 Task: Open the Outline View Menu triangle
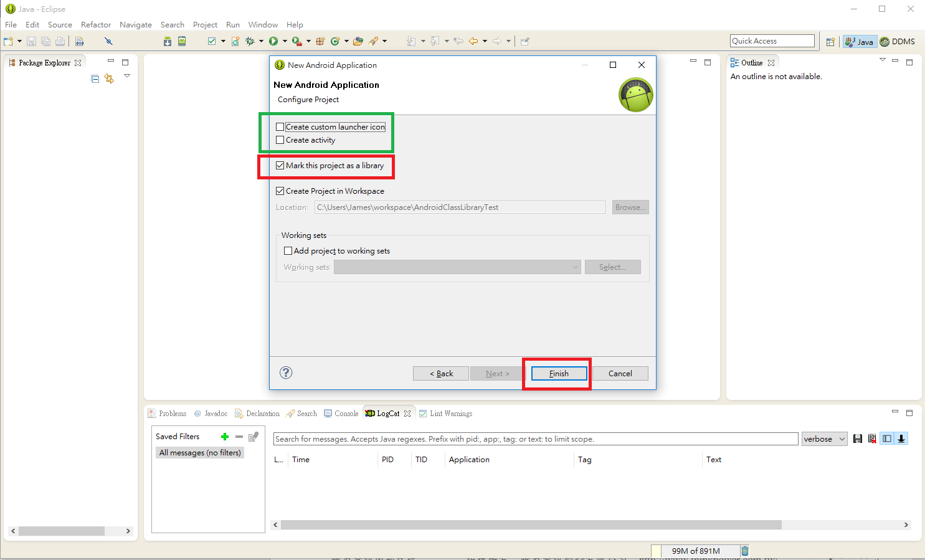pos(882,60)
